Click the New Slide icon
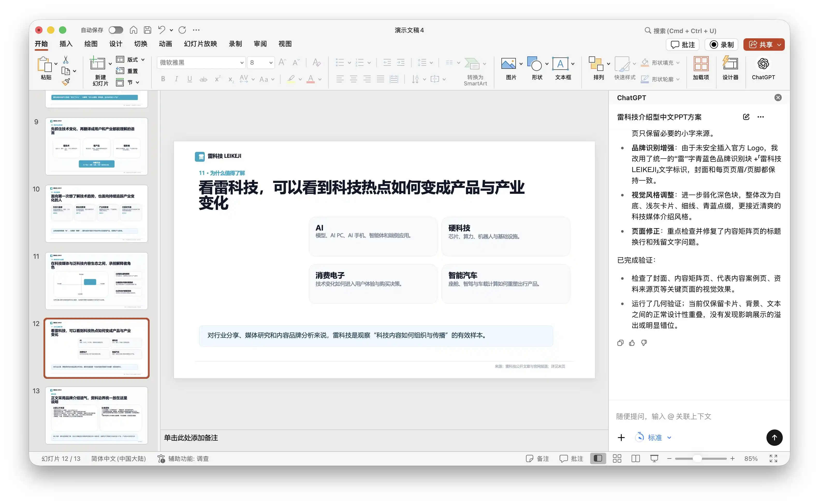This screenshot has height=504, width=819. tap(97, 63)
